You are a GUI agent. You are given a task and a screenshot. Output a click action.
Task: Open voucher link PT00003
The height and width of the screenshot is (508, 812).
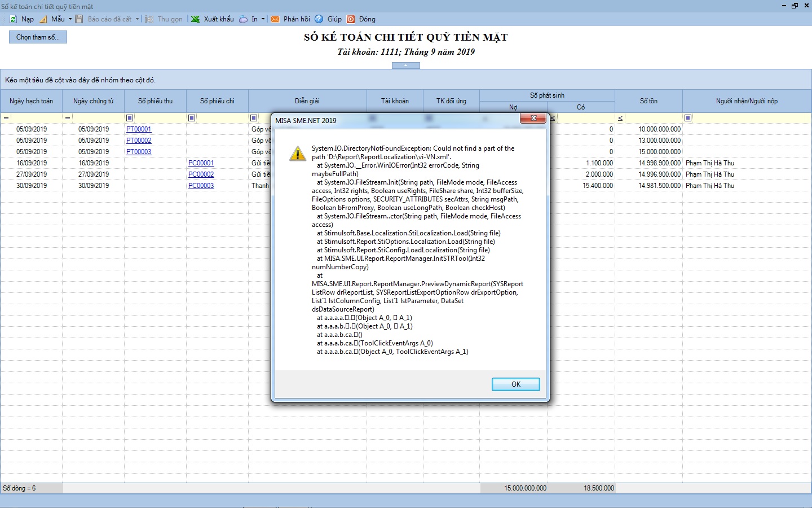coord(139,152)
